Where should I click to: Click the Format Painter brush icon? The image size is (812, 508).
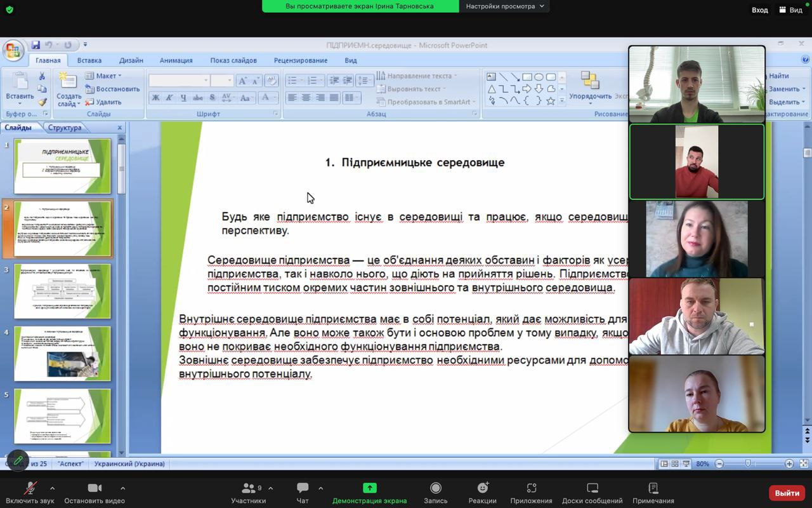pos(42,102)
